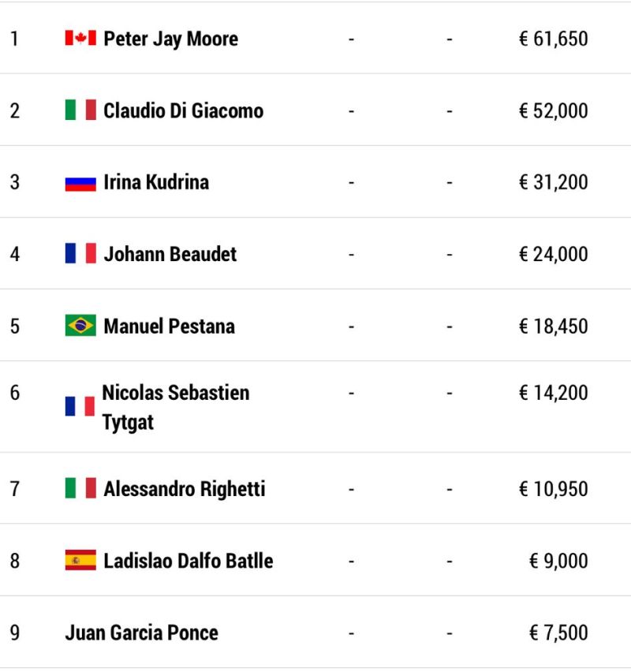Open Claudio Di Giacomo's player profile
Image resolution: width=631 pixels, height=672 pixels.
[x=184, y=110]
